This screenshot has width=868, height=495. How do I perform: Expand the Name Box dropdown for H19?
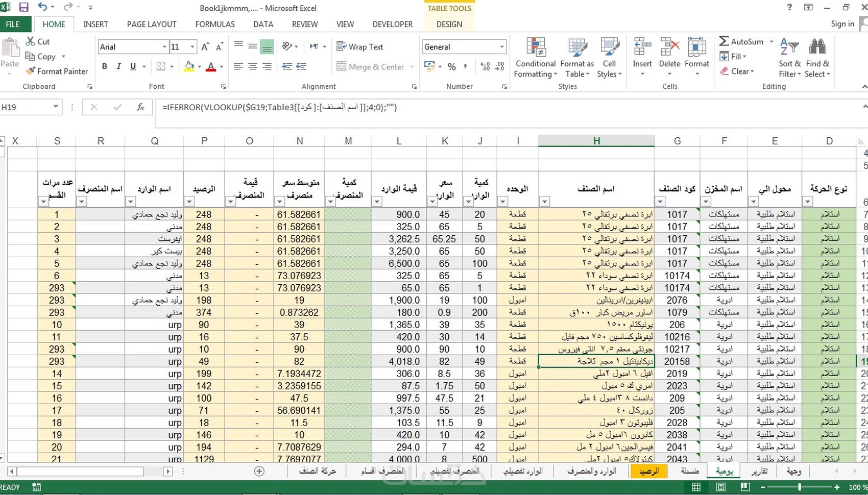click(x=55, y=107)
